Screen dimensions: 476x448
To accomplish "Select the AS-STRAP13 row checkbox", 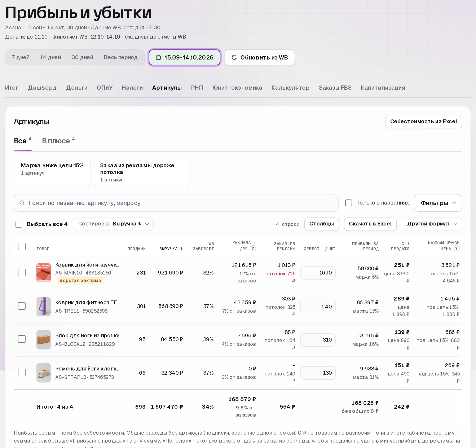I will click(22, 373).
